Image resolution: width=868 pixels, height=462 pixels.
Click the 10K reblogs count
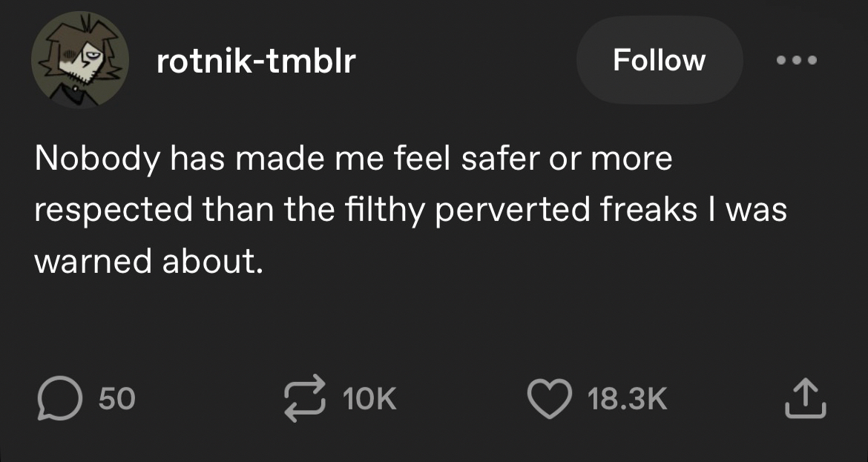pyautogui.click(x=369, y=400)
